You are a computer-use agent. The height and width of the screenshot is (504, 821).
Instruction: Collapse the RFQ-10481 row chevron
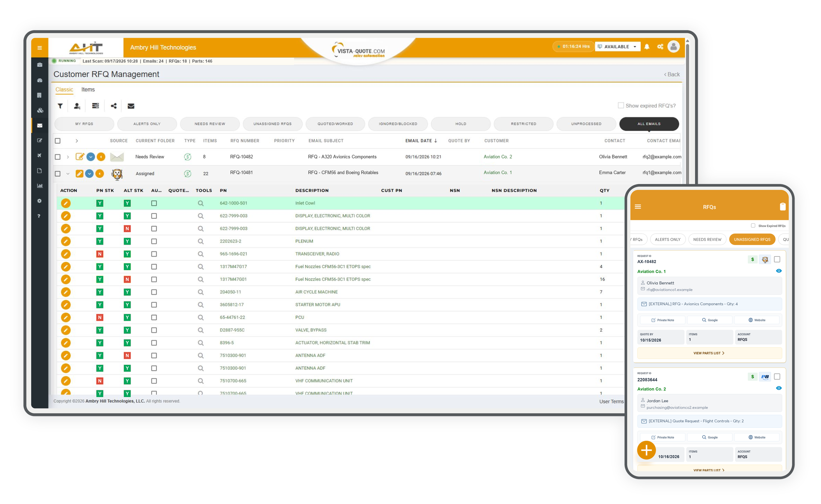point(68,174)
